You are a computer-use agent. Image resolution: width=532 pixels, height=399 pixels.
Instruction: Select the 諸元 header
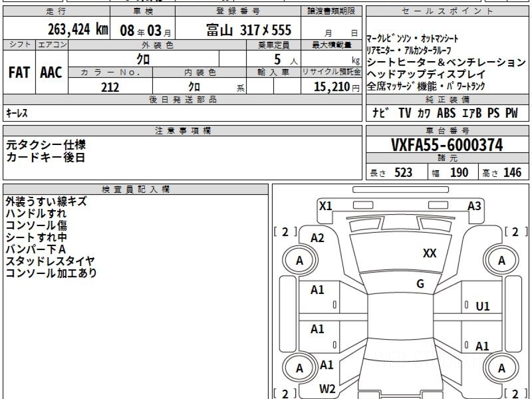click(448, 158)
